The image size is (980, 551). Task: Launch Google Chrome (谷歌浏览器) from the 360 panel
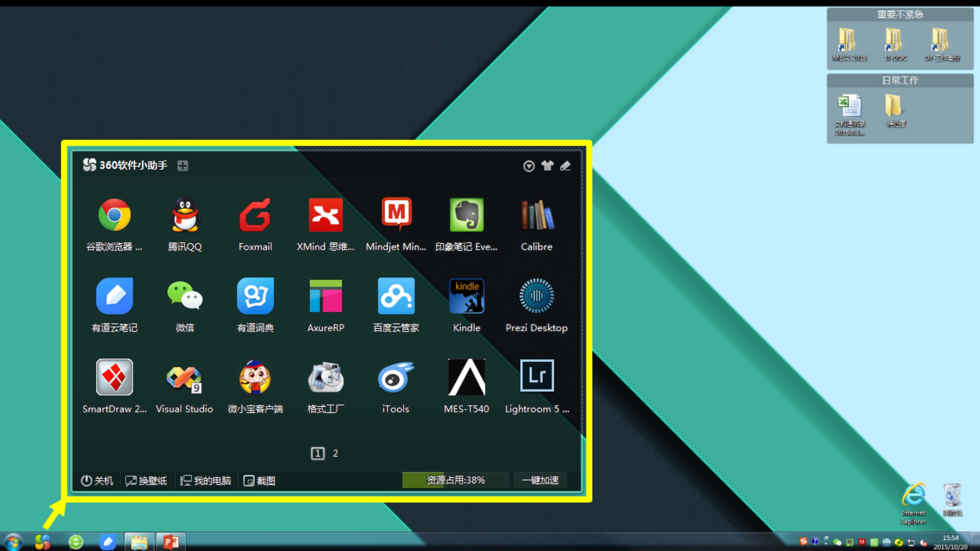tap(114, 215)
